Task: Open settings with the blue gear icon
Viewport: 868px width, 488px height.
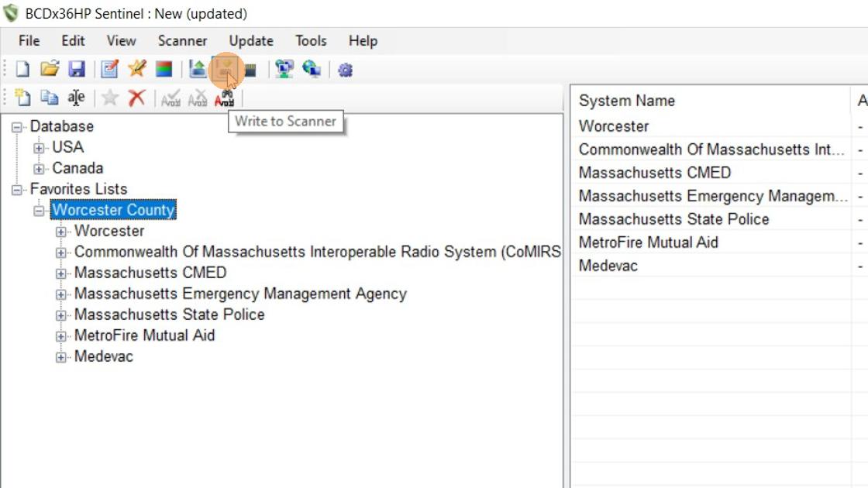Action: click(346, 70)
